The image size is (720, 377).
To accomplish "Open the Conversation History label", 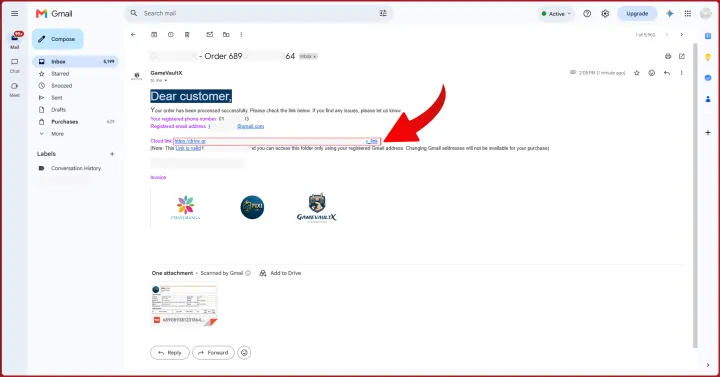I will click(x=75, y=168).
